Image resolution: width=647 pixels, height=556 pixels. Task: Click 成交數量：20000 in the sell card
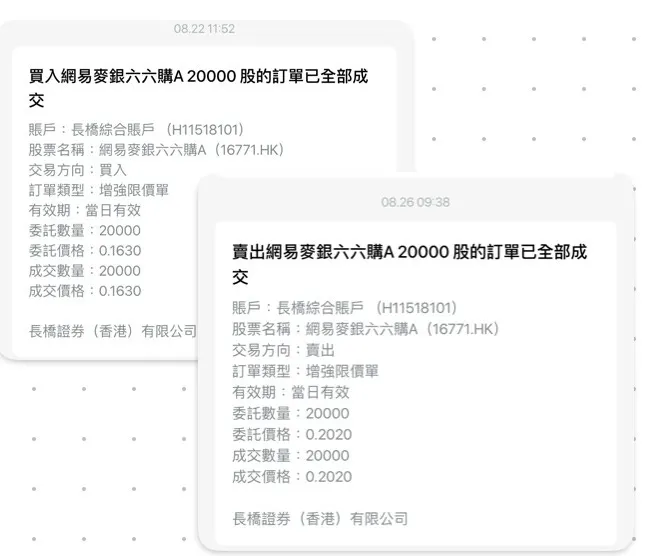(x=291, y=456)
